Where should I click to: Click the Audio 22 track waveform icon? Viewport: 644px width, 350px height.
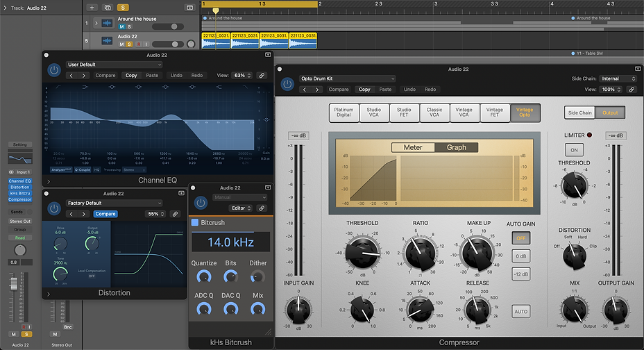[107, 41]
